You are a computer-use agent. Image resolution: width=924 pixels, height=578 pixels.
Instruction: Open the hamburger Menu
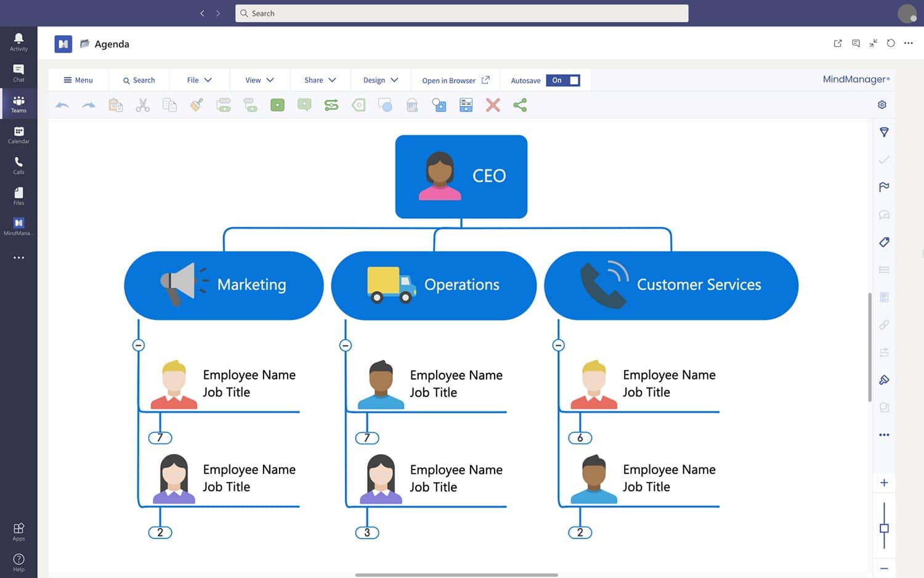78,80
